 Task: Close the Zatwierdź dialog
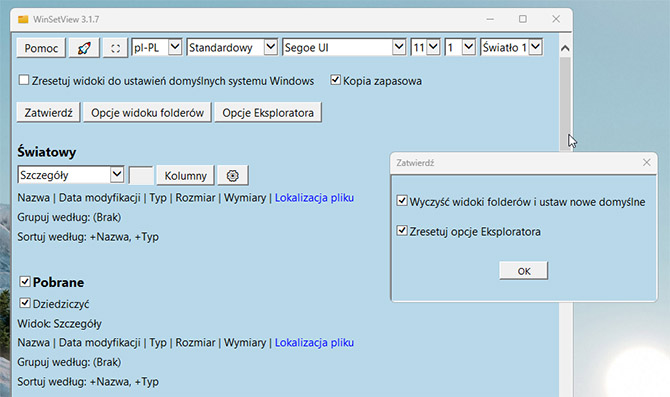(646, 162)
